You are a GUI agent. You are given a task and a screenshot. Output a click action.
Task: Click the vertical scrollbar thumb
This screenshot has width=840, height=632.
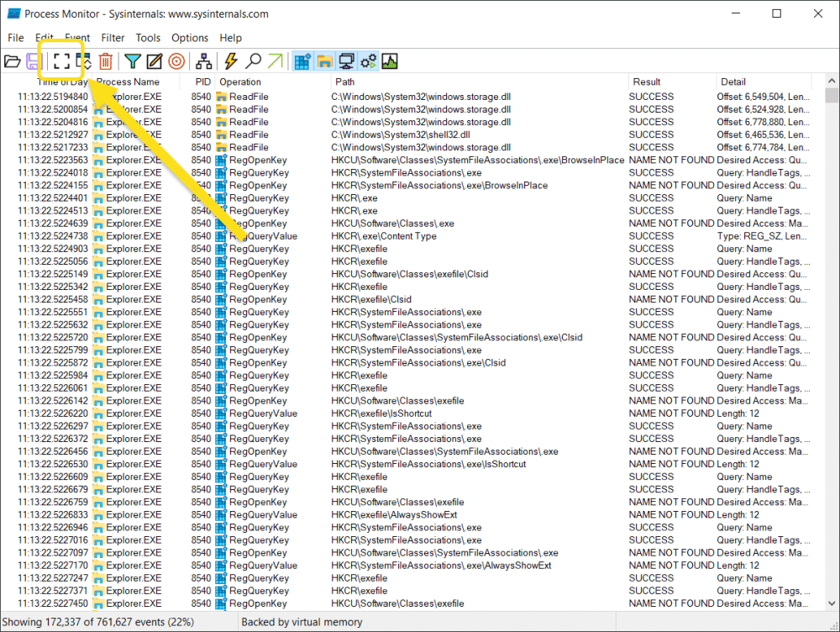[x=832, y=96]
